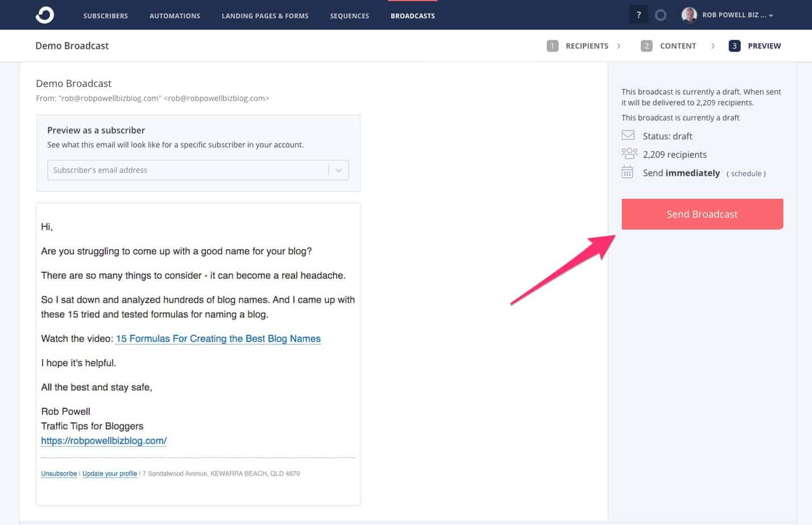This screenshot has width=812, height=525.
Task: Click the 'Demo Broadcast' heading above the From line
Action: pyautogui.click(x=74, y=84)
